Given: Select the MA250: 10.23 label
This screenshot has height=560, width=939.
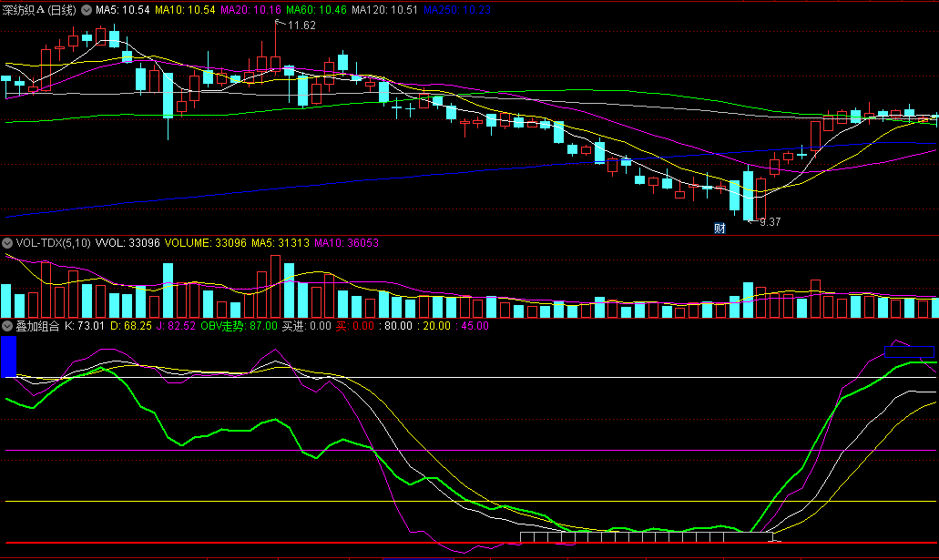Looking at the screenshot, I should point(457,10).
